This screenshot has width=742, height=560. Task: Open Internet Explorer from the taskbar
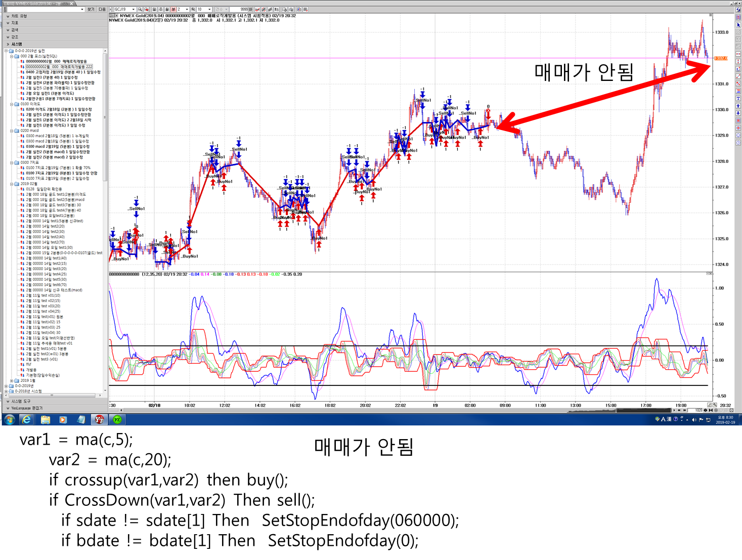(x=26, y=419)
